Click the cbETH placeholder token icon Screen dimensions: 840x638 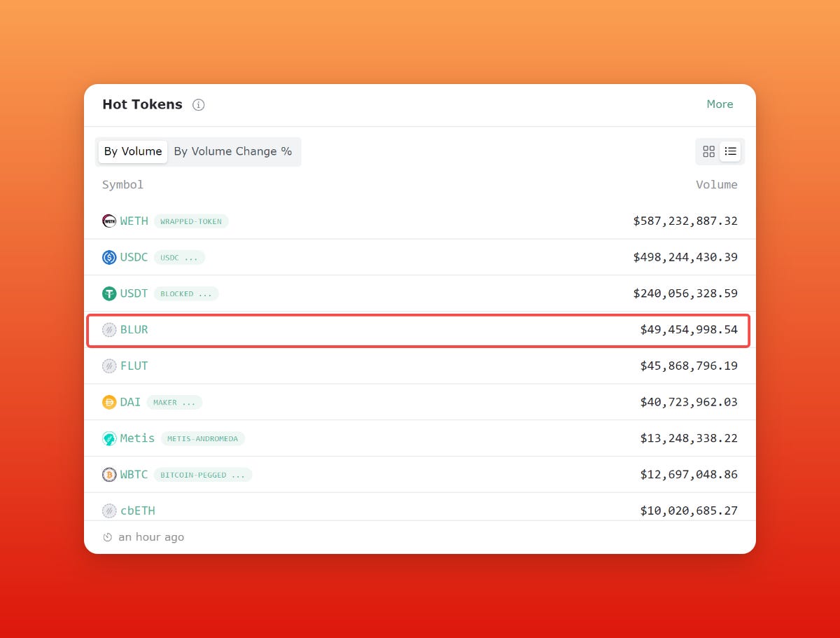coord(109,511)
